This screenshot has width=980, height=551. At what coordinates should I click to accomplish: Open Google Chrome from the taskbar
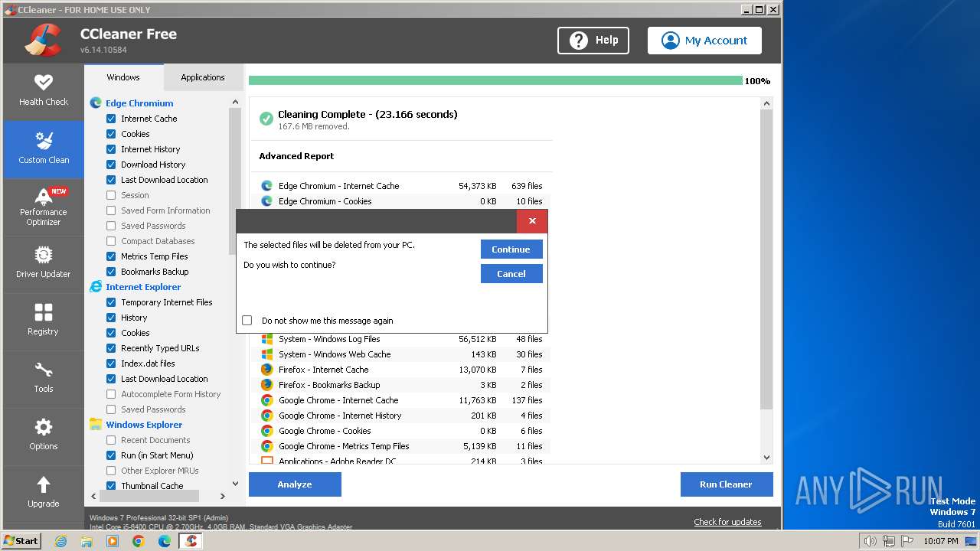pyautogui.click(x=138, y=540)
